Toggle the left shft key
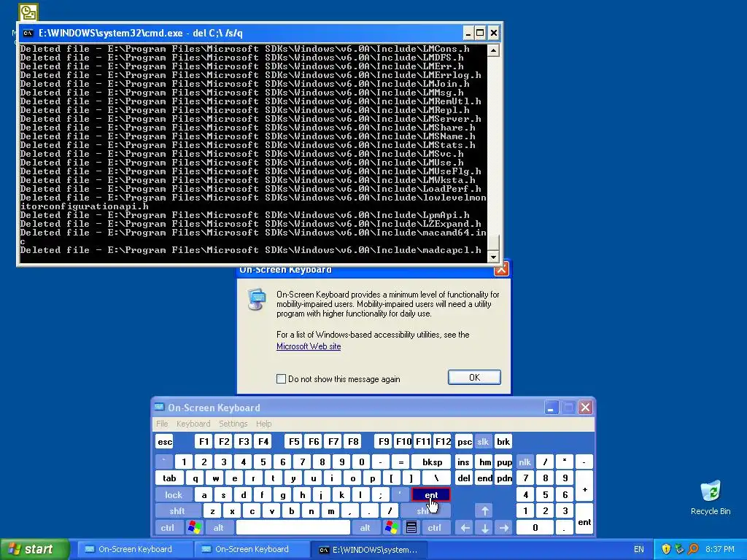 click(177, 511)
